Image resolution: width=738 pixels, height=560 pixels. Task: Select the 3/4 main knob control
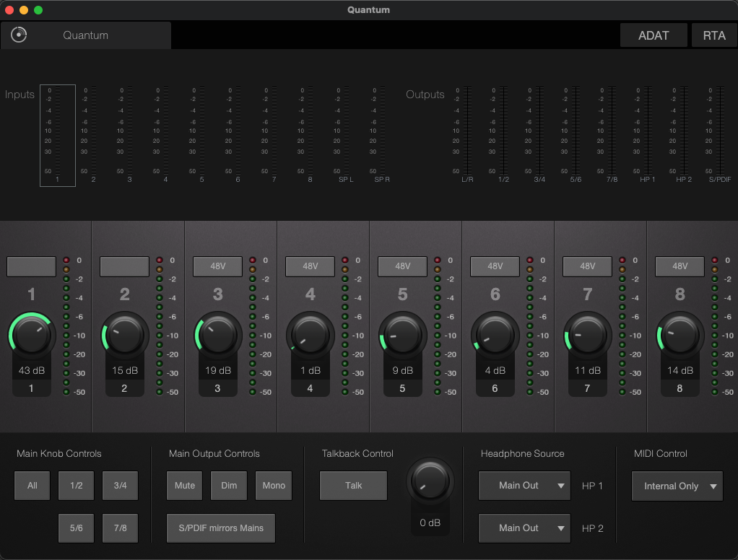(120, 485)
